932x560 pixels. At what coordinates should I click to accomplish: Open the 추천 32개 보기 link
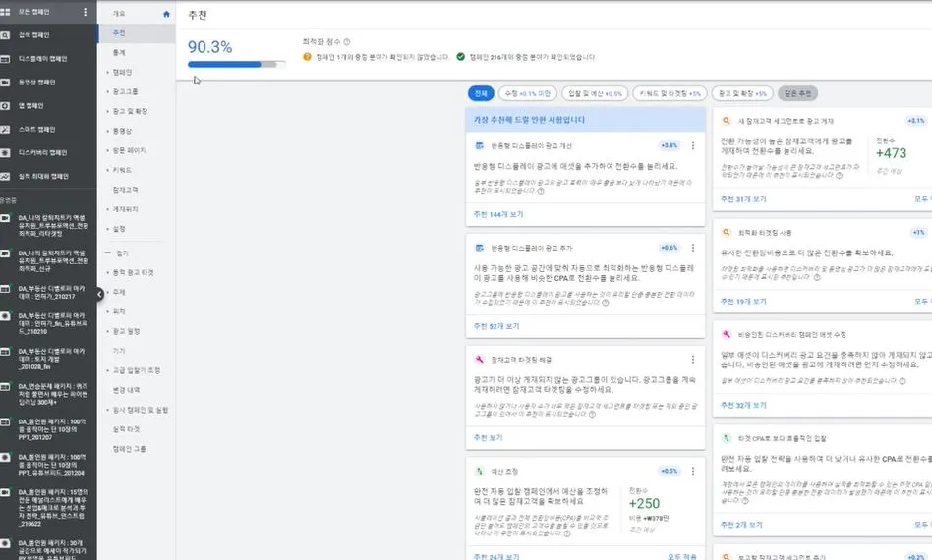click(743, 405)
